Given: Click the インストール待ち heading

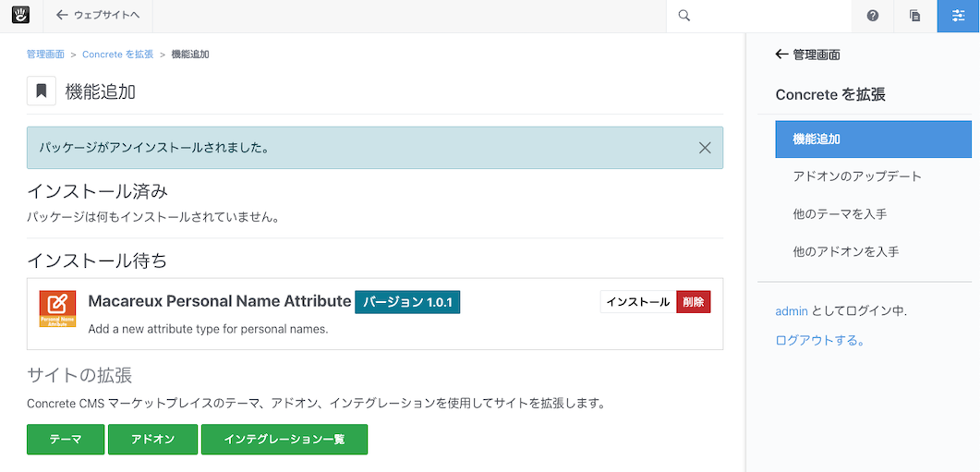Looking at the screenshot, I should (x=98, y=260).
